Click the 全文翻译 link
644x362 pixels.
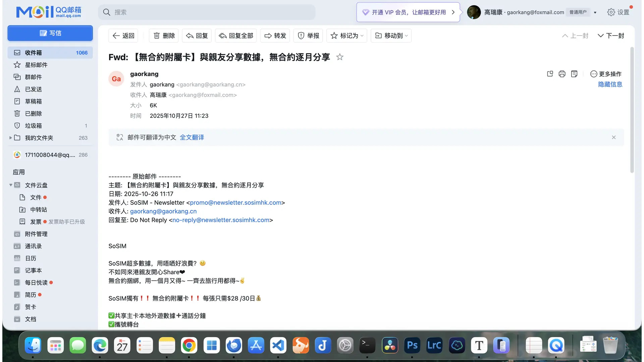pyautogui.click(x=192, y=137)
